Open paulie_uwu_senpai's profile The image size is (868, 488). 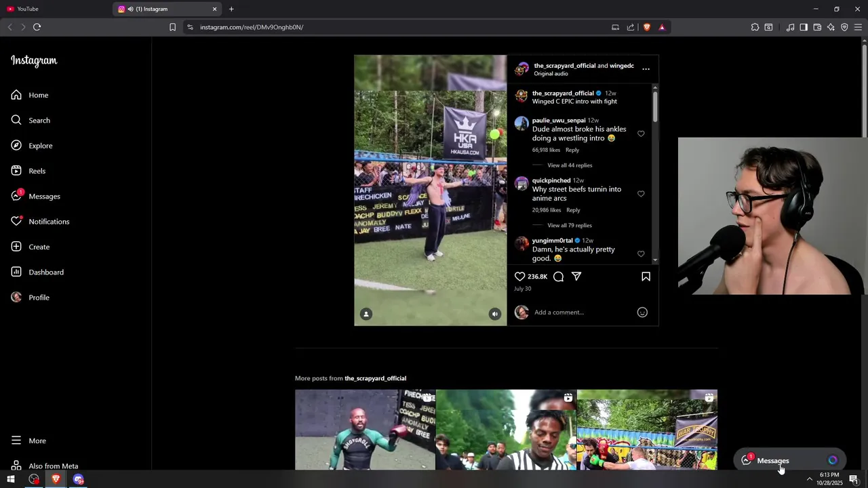[559, 121]
